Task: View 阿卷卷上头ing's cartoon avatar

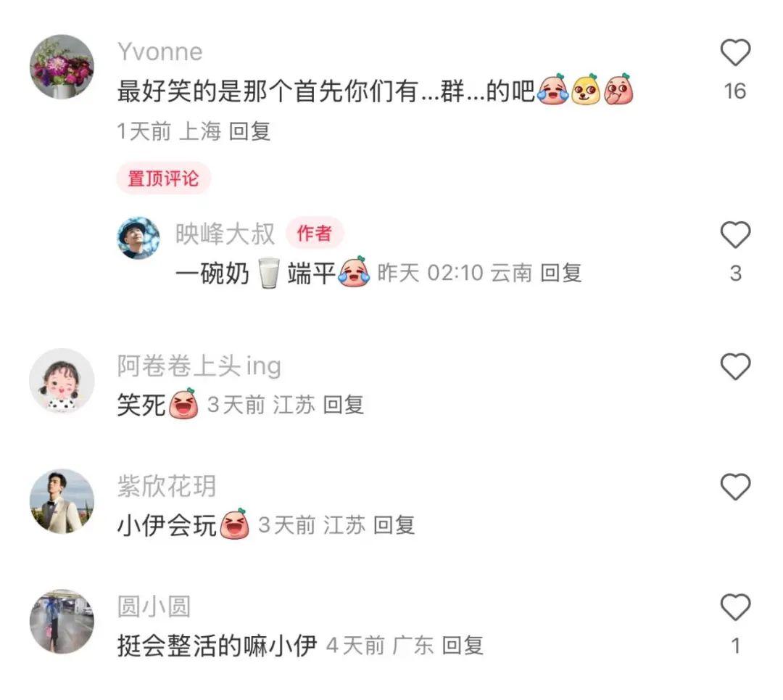Action: [x=62, y=381]
